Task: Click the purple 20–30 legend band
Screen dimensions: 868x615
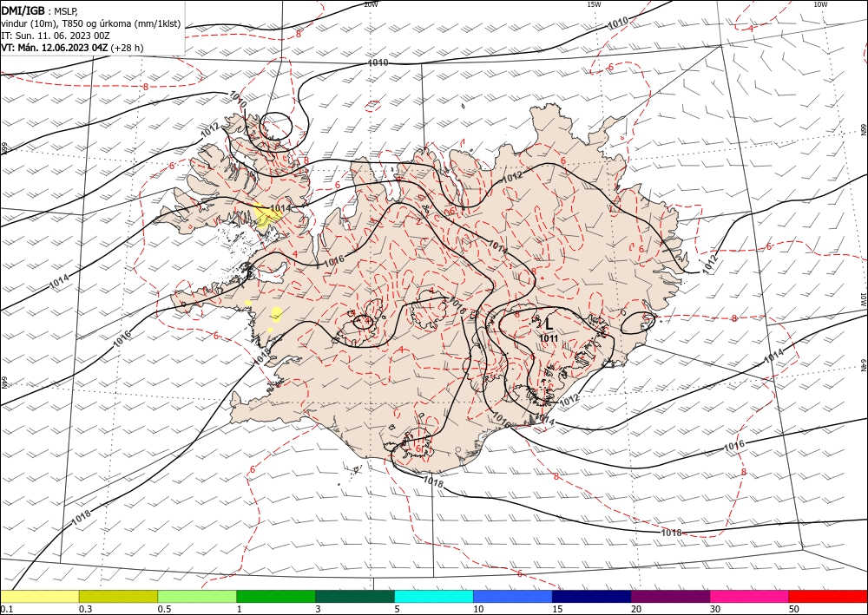Action: point(670,596)
